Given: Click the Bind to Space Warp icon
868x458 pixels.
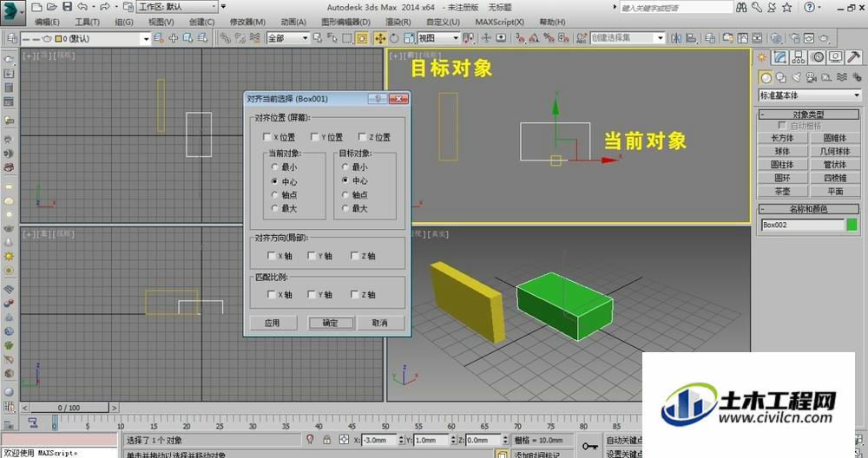Looking at the screenshot, I should [254, 38].
